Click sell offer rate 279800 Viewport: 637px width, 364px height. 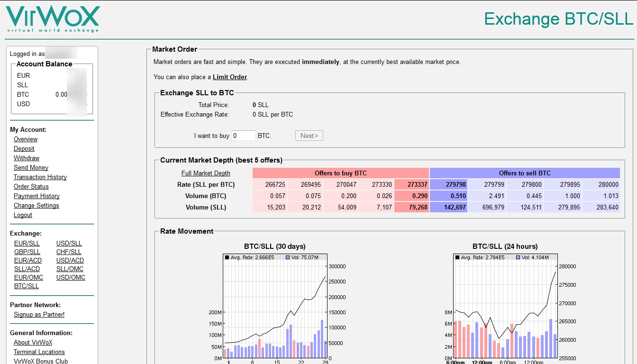(525, 184)
